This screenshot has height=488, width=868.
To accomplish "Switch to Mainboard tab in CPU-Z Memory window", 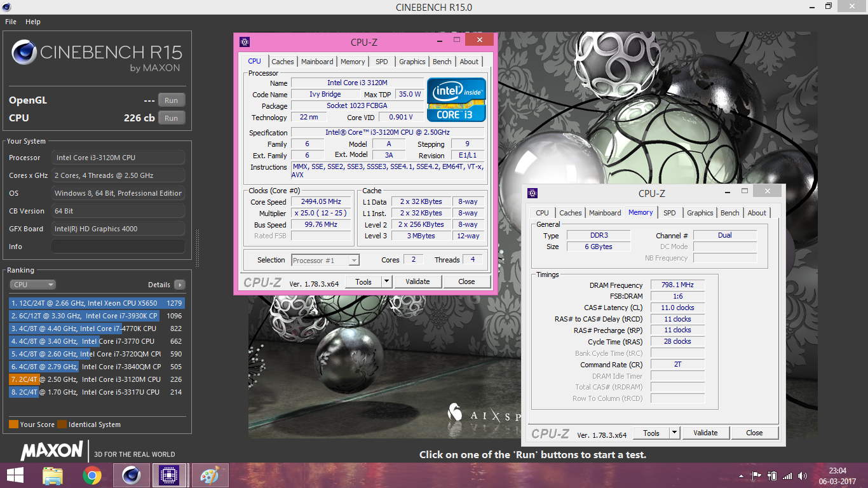I will coord(605,213).
